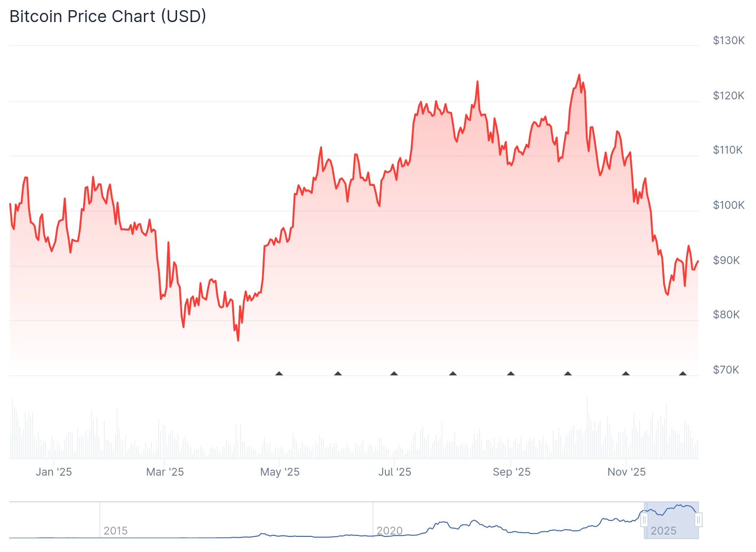Grab the left handle of the range navigator

pos(644,520)
